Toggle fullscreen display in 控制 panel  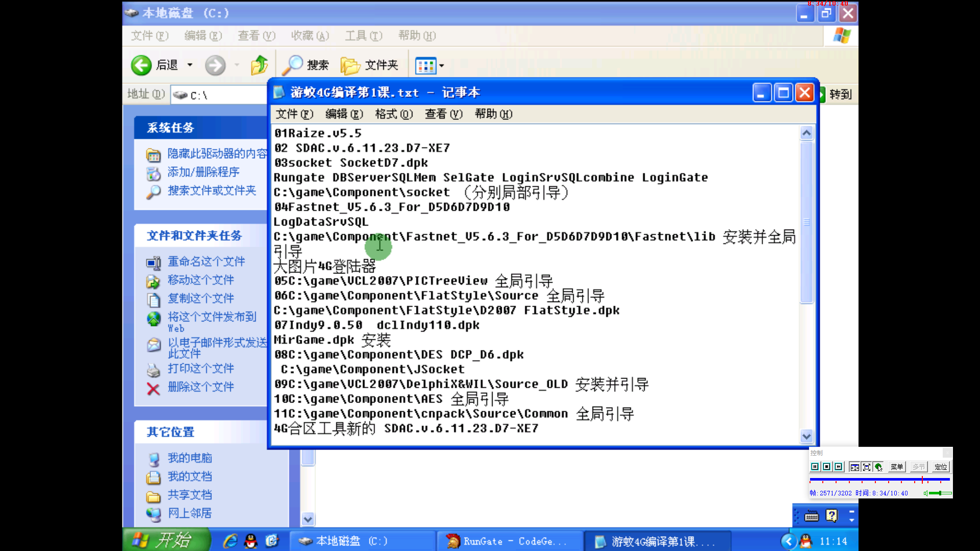click(x=866, y=467)
